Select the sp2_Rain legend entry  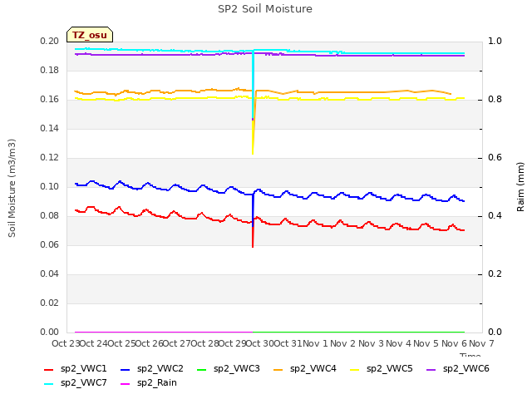149,383
